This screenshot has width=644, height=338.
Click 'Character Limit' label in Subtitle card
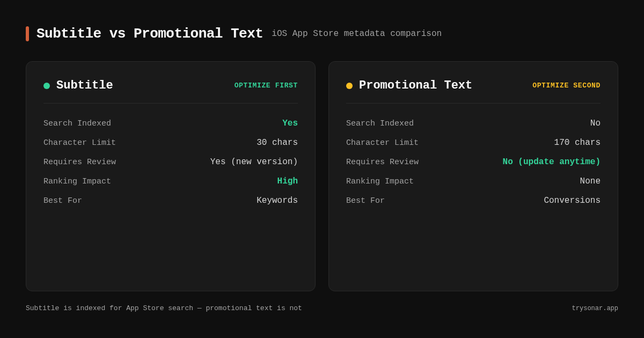point(79,143)
